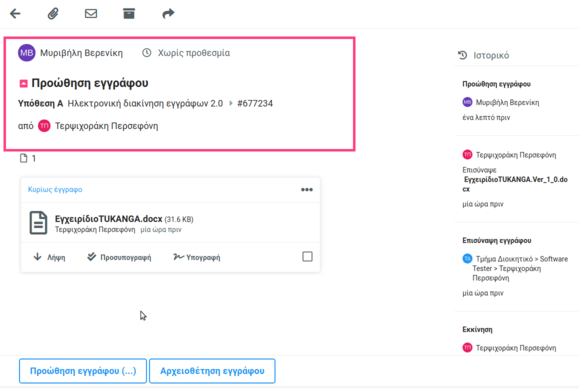Click Προσυπογραφή to countersign
579x389 pixels.
point(119,257)
